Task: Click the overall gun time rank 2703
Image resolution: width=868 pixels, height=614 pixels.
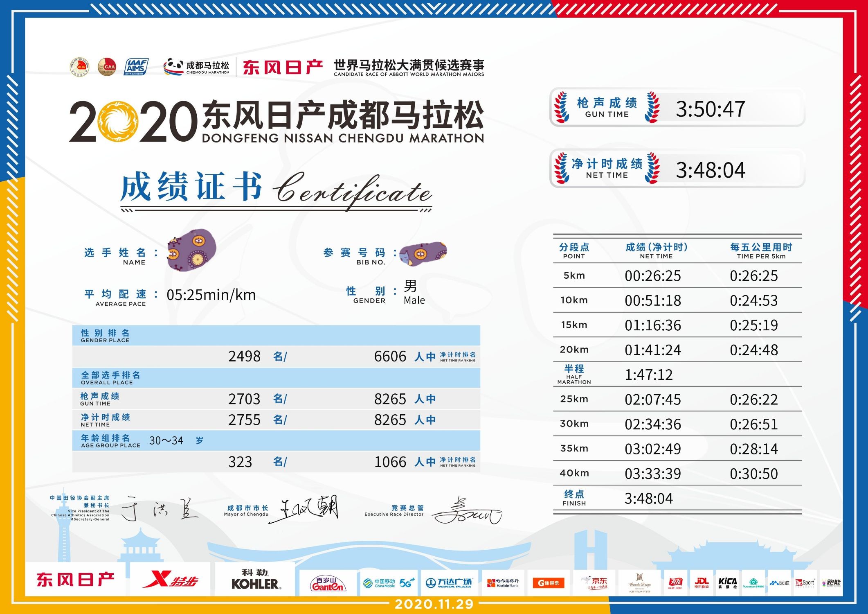Action: [244, 399]
